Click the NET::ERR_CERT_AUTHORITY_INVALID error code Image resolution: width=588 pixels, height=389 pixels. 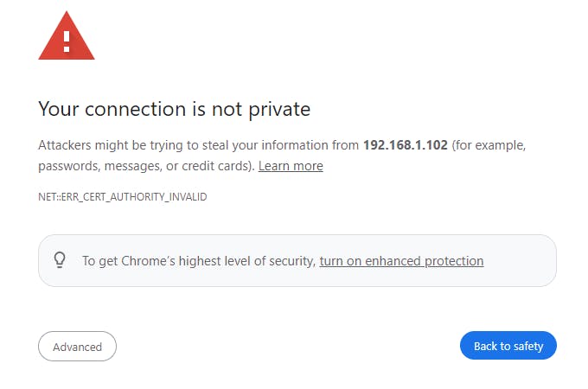(123, 197)
